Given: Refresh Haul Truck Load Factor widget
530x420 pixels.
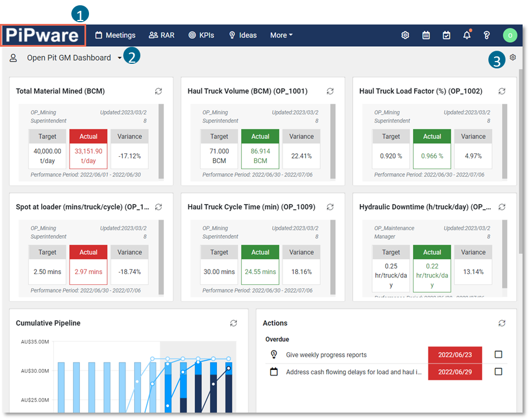Looking at the screenshot, I should point(502,91).
